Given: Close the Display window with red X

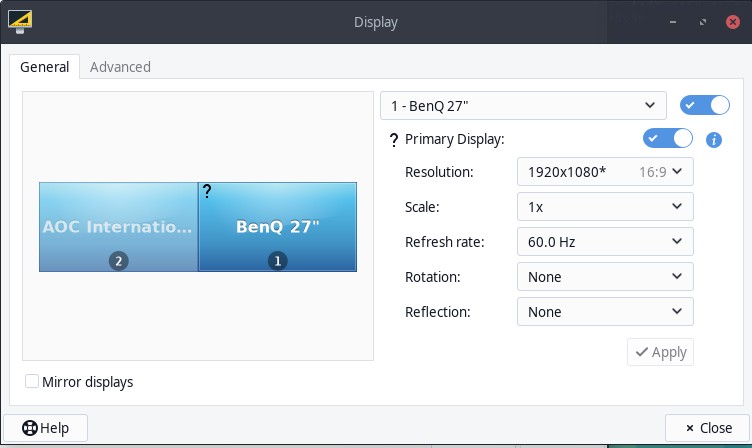Looking at the screenshot, I should point(733,22).
